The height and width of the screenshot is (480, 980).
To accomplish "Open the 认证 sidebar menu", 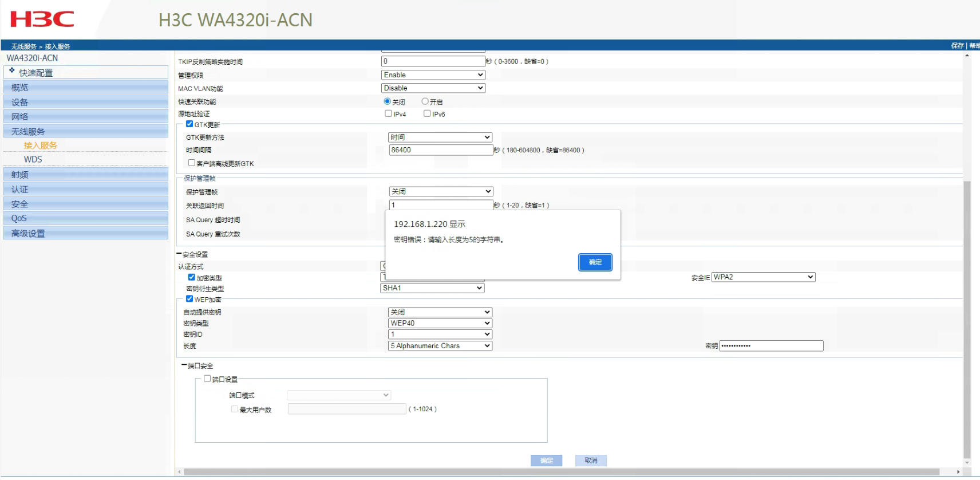I will coord(86,189).
